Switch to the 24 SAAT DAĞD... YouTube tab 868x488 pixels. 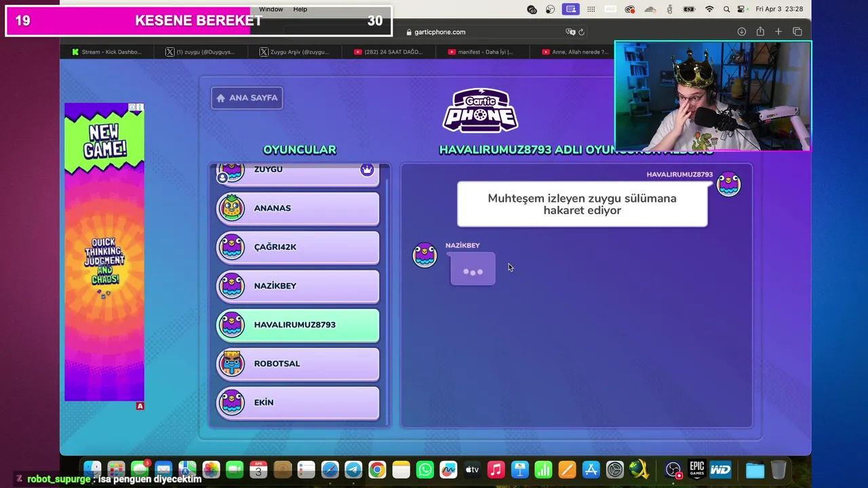point(389,52)
